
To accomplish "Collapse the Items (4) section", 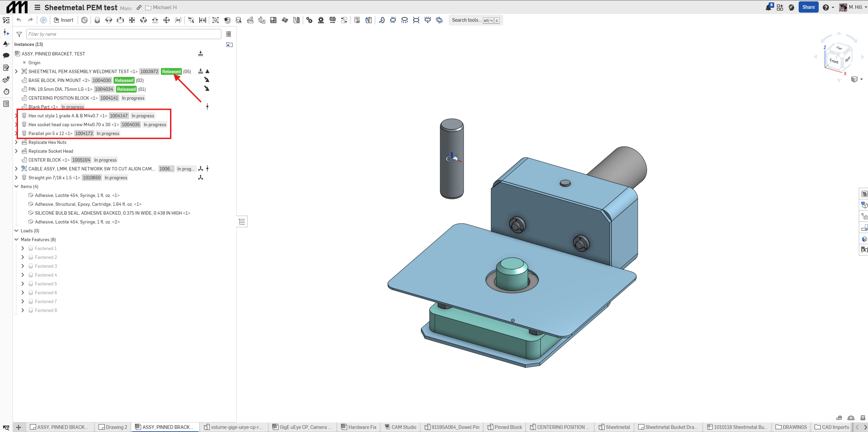I will point(16,186).
